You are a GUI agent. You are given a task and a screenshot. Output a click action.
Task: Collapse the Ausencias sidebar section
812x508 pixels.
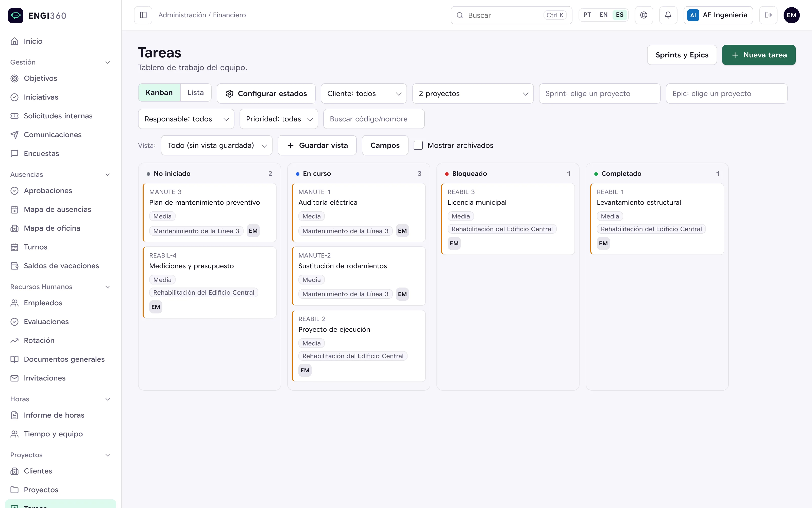click(x=107, y=175)
